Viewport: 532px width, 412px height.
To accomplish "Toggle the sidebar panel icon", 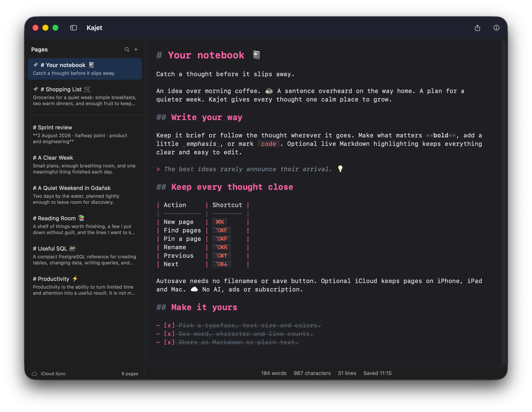I will click(x=74, y=28).
